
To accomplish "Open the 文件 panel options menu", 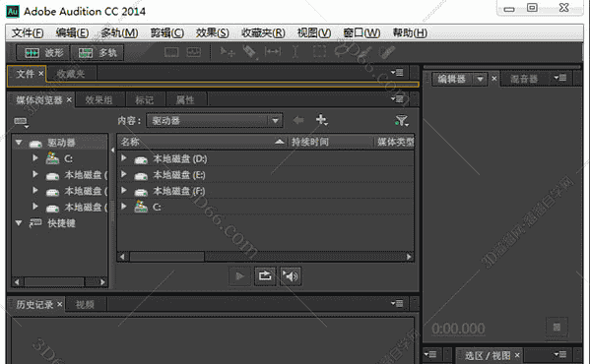I will [397, 72].
